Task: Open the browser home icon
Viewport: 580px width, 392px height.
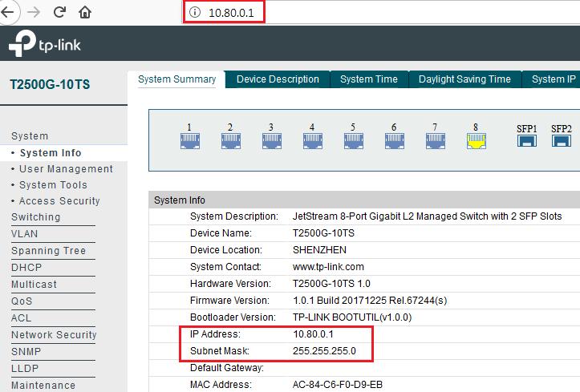Action: [85, 13]
